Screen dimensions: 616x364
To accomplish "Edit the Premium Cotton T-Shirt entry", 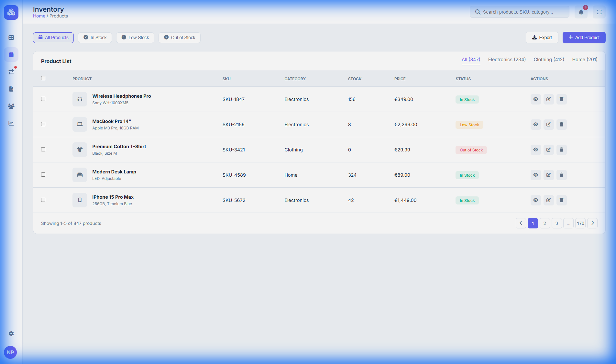I will coord(548,149).
